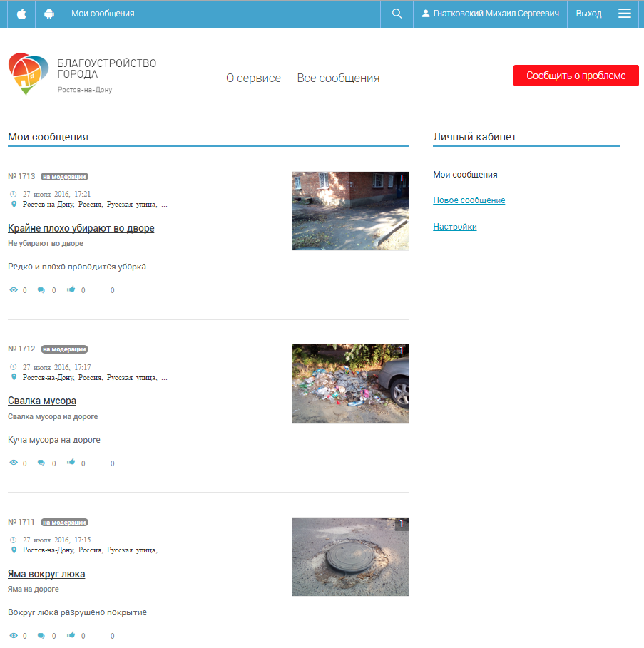Viewport: 644px width, 648px height.
Task: Click the user profile icon in top bar
Action: click(x=425, y=14)
